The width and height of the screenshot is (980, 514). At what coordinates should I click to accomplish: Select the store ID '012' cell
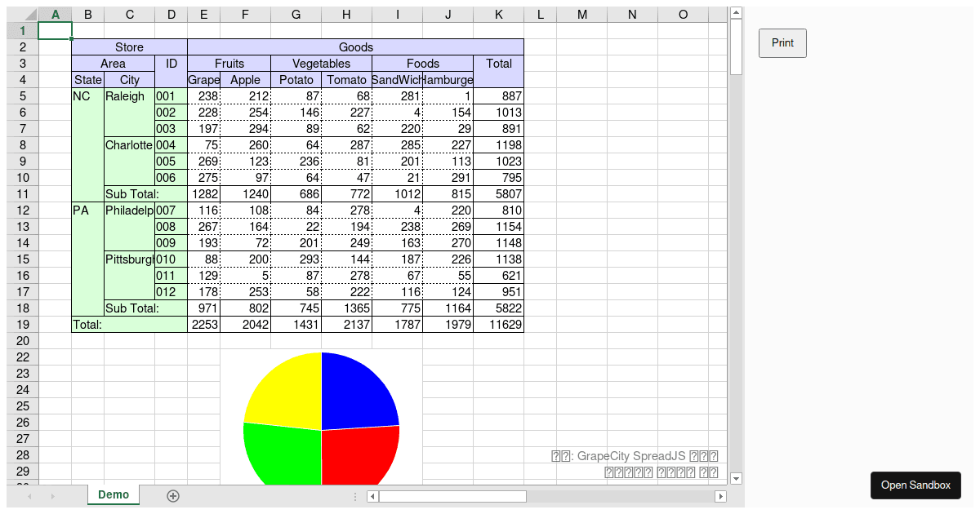171,292
